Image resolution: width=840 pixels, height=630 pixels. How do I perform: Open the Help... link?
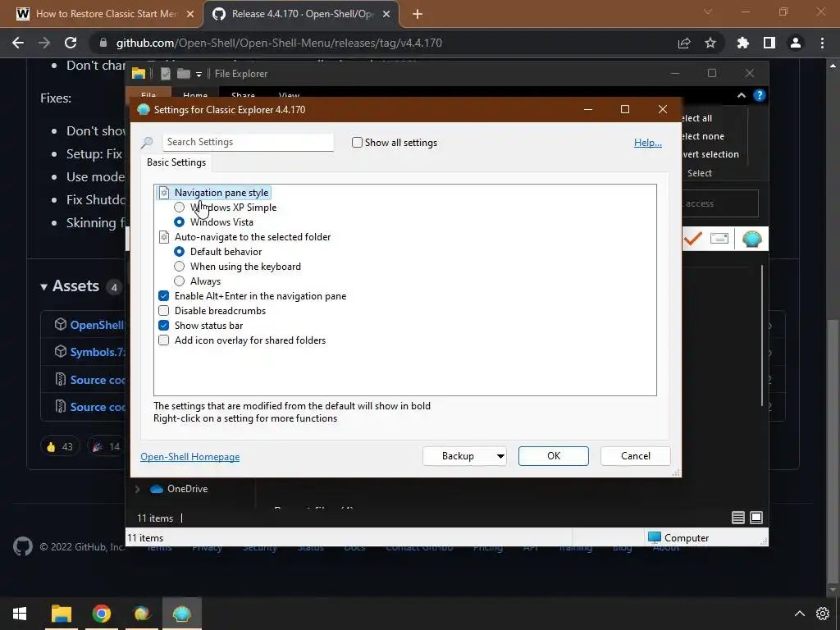coord(648,143)
